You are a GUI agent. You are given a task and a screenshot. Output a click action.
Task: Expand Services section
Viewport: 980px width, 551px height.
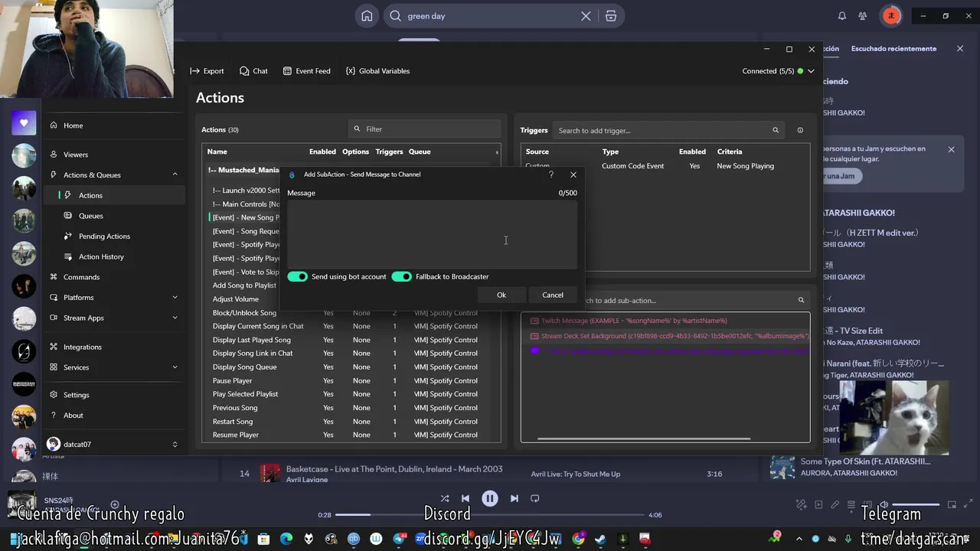[x=175, y=367]
